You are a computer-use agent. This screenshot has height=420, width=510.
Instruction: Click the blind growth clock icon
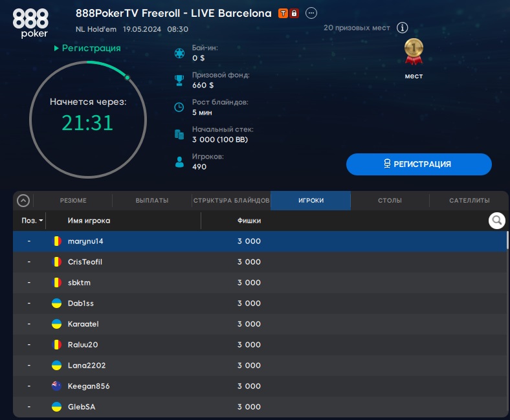point(179,107)
